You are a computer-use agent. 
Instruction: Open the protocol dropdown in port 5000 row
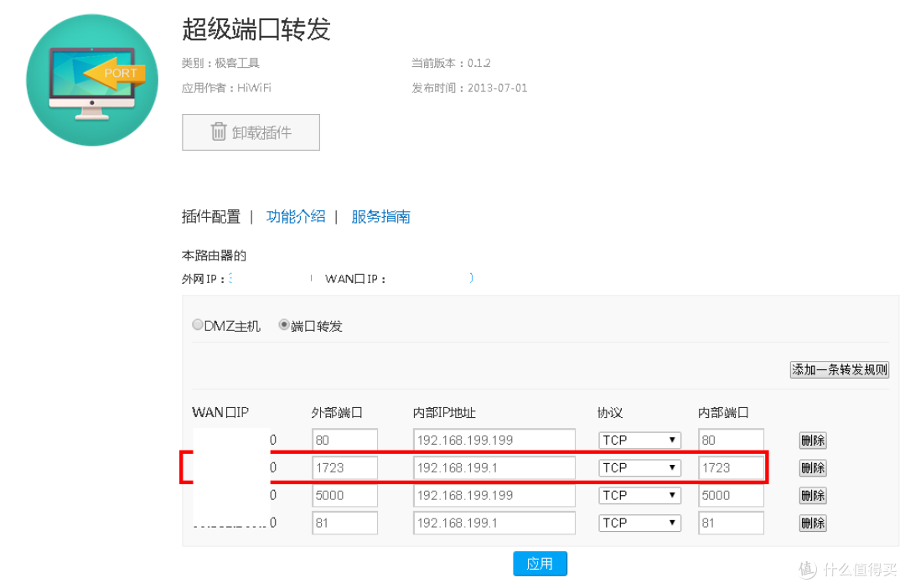tap(639, 496)
